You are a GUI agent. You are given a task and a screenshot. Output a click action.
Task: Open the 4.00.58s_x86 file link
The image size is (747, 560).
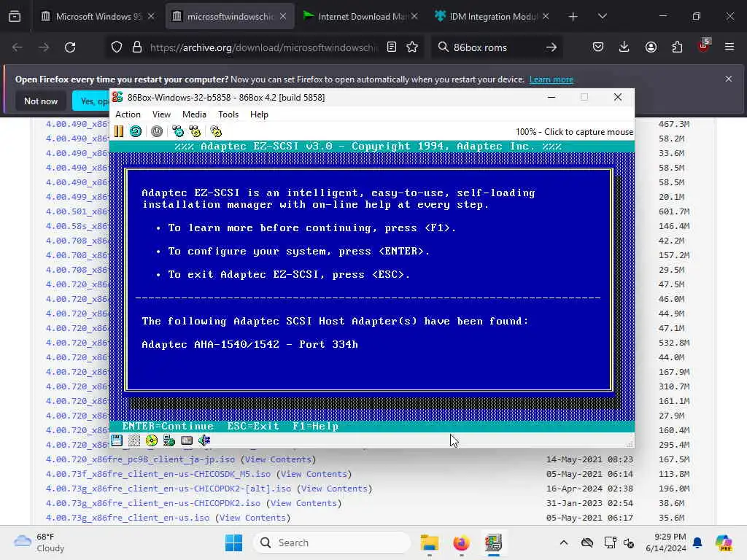[77, 226]
